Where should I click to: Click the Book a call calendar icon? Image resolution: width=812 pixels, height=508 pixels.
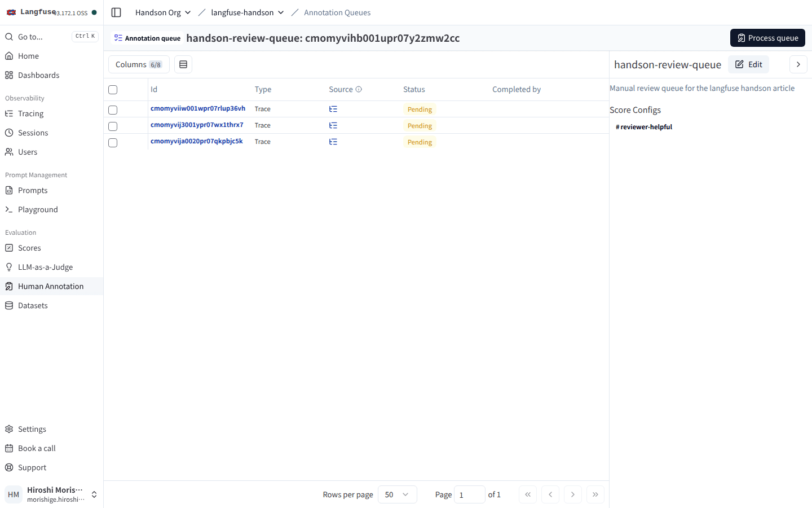click(9, 448)
